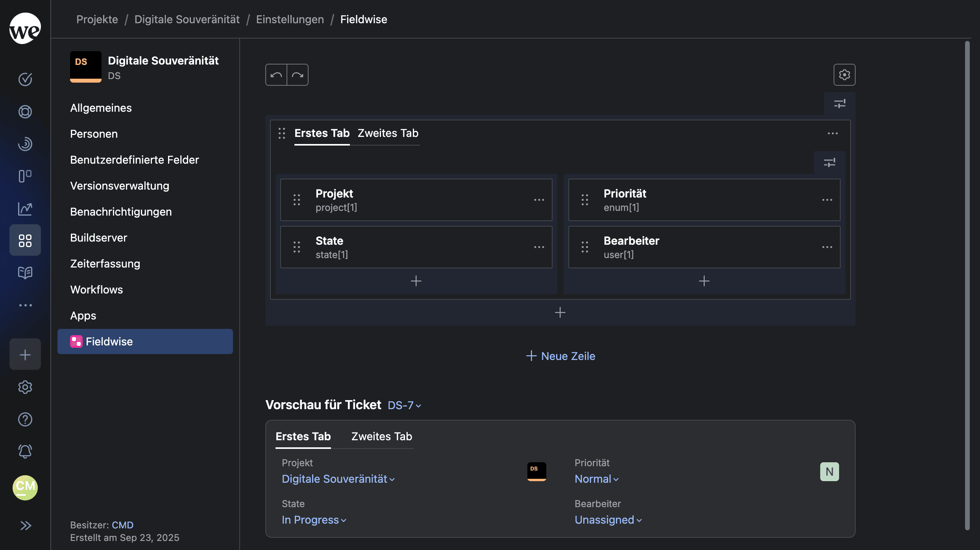Click the DS project thumbnail in preview
The height and width of the screenshot is (550, 980).
point(536,471)
